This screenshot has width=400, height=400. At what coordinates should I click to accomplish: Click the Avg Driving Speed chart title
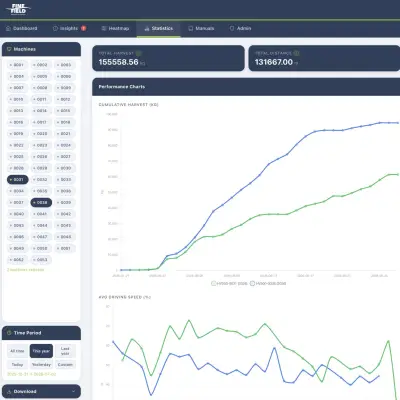tap(125, 297)
